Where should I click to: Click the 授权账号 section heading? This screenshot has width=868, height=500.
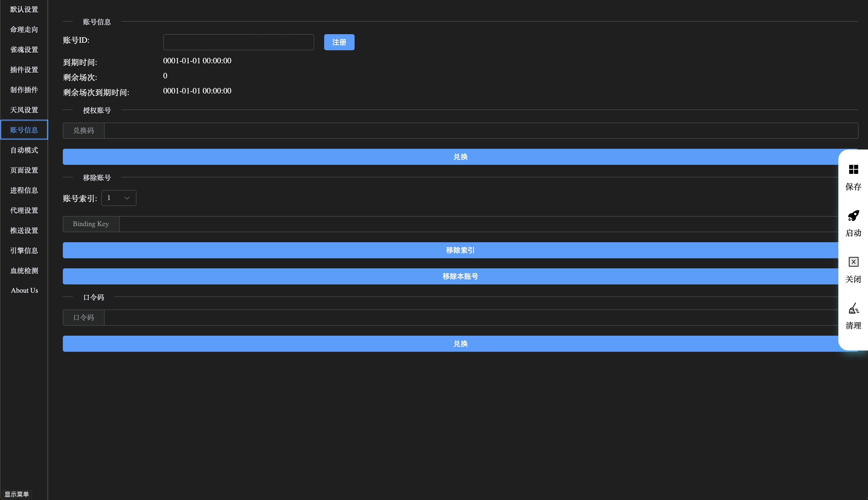[97, 110]
